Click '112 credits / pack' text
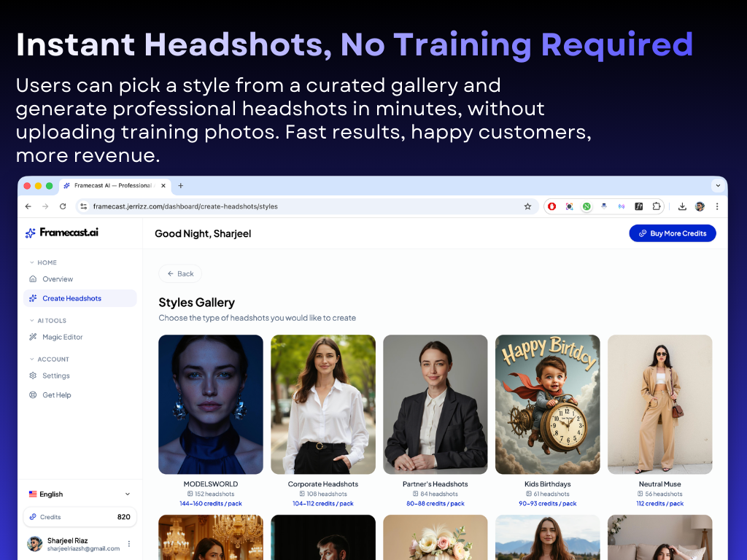Viewport: 747px width, 560px height. point(659,503)
